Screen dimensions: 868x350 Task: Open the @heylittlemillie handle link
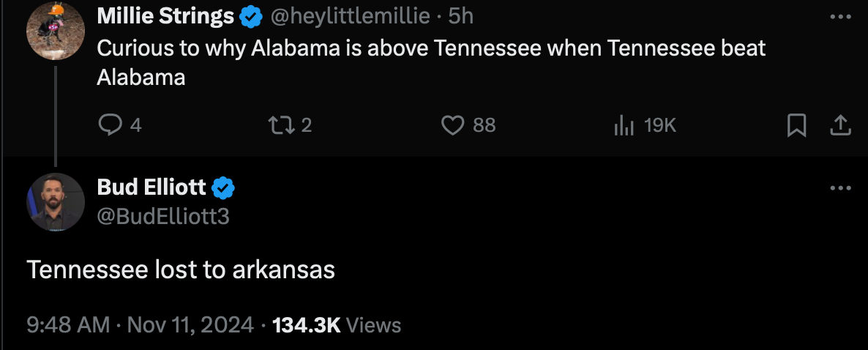(351, 15)
